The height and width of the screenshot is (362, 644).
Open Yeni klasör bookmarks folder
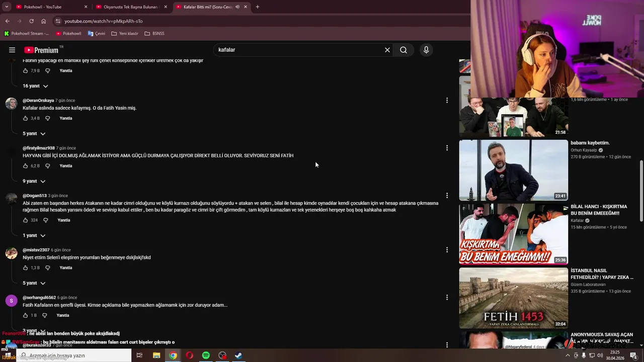pos(124,33)
